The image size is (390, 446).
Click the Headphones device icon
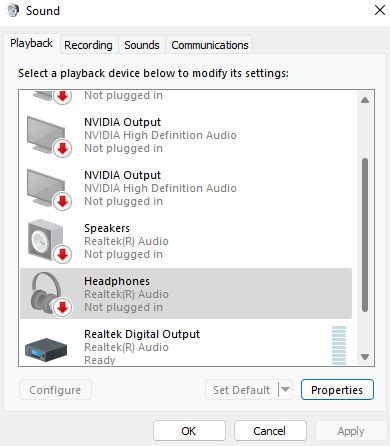point(50,294)
